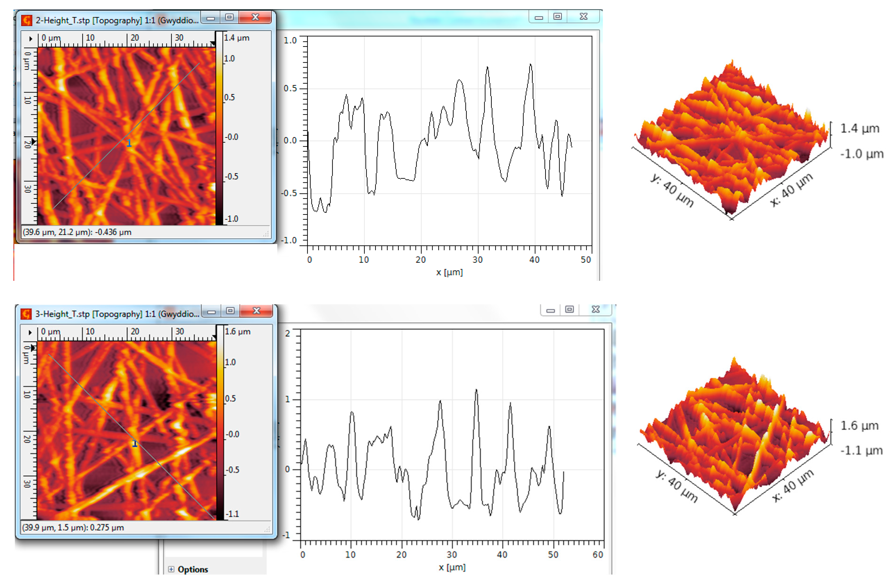Click the 2-Height_T.stp window title text
893x588 pixels.
pyautogui.click(x=117, y=20)
